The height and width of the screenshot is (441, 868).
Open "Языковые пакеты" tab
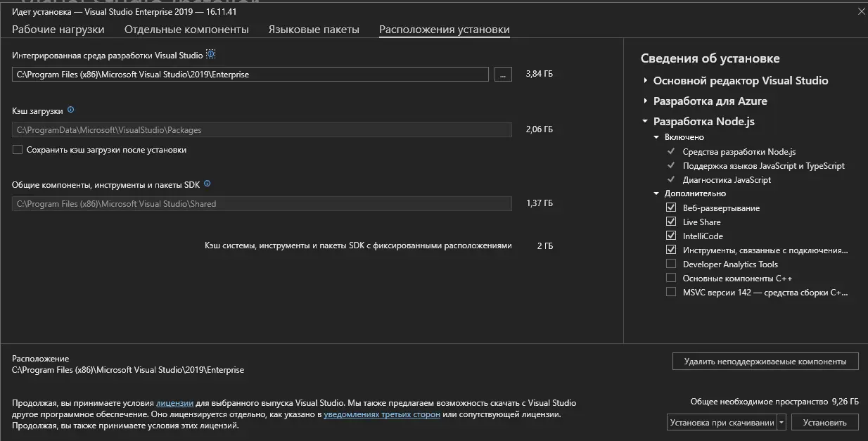point(314,30)
